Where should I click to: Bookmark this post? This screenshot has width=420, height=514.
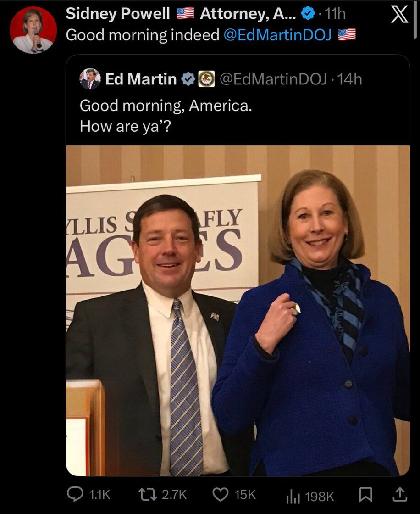click(365, 494)
